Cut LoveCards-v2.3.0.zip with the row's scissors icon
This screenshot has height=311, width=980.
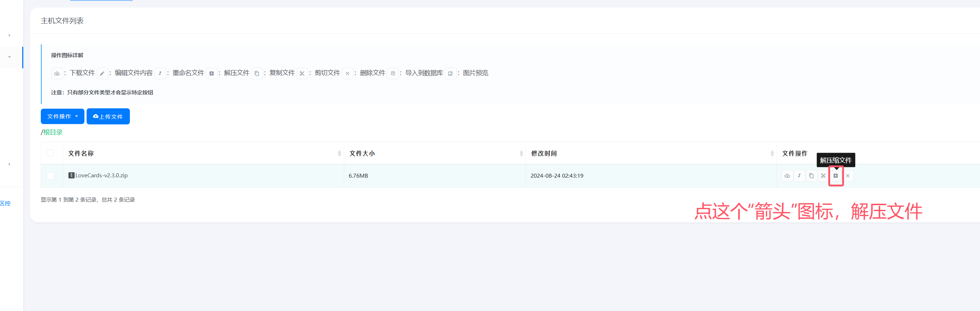tap(823, 176)
